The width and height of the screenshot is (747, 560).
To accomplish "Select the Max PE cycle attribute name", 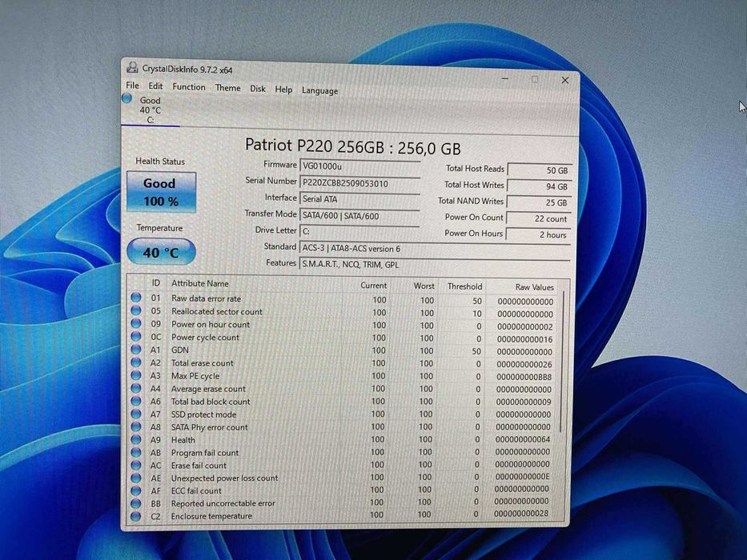I will click(x=195, y=376).
